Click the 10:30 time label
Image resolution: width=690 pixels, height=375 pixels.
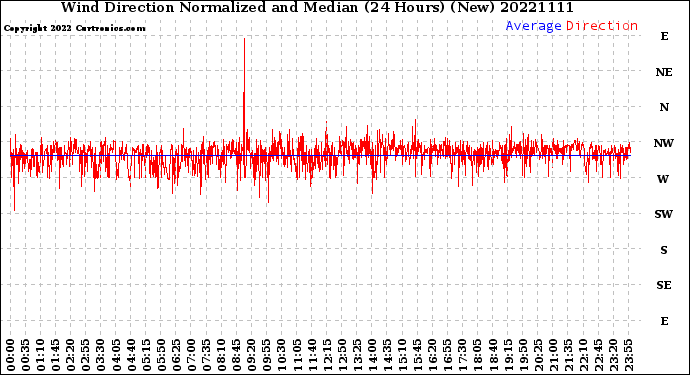tap(282, 355)
